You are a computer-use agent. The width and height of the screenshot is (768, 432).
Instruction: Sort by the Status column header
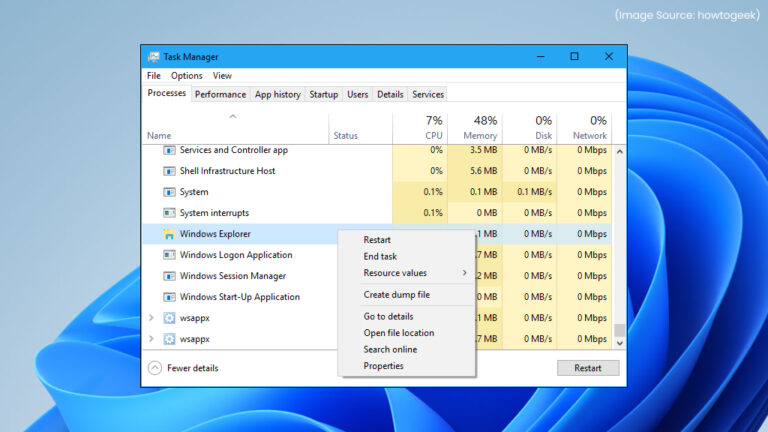coord(346,136)
